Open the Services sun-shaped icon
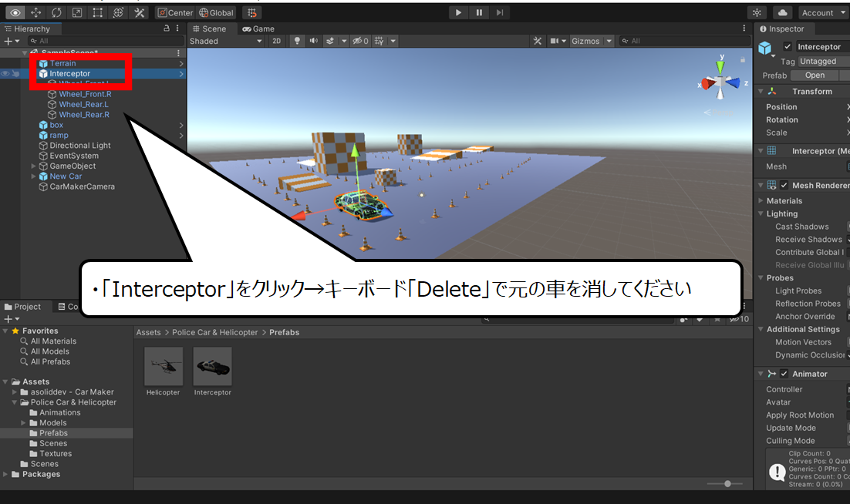This screenshot has width=850, height=504. (x=757, y=12)
